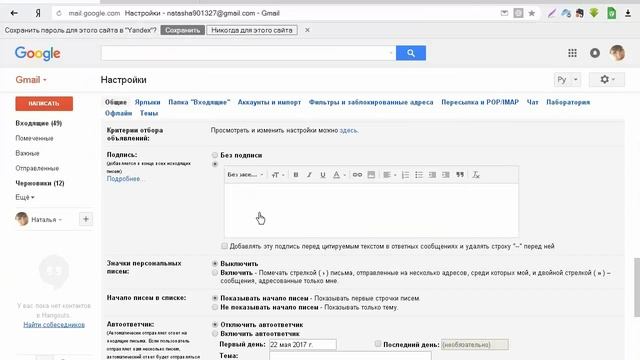Insert bulleted list in signature
Image resolution: width=640 pixels, height=360 pixels.
419,175
